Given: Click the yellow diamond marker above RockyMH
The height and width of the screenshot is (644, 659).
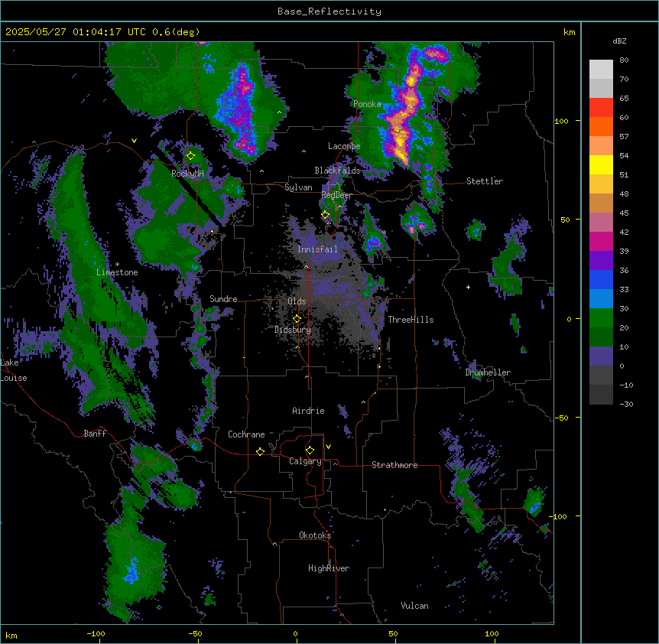Looking at the screenshot, I should point(190,156).
